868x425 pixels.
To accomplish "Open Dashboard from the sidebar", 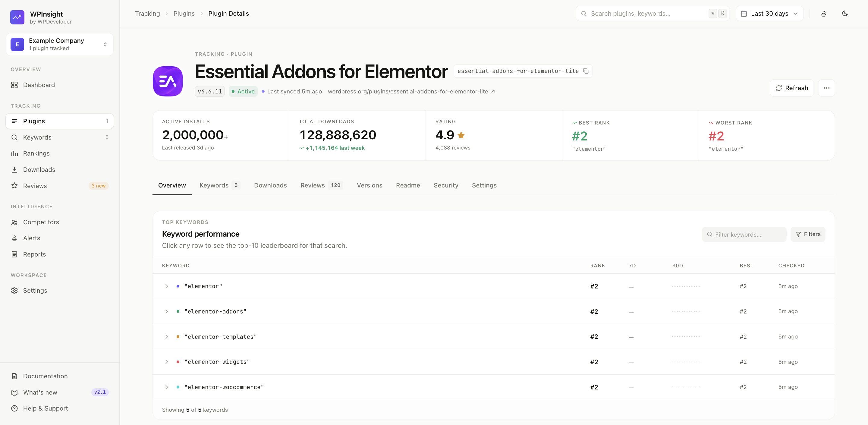I will click(60, 85).
